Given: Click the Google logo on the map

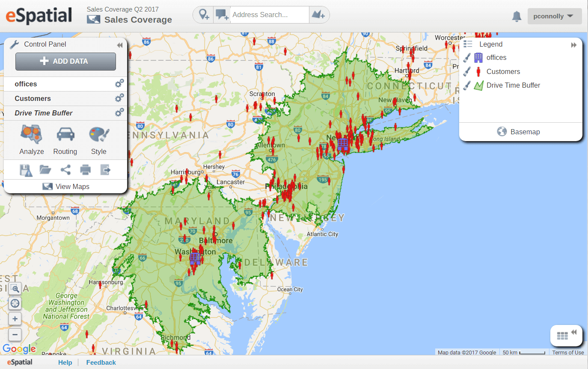Looking at the screenshot, I should 19,349.
